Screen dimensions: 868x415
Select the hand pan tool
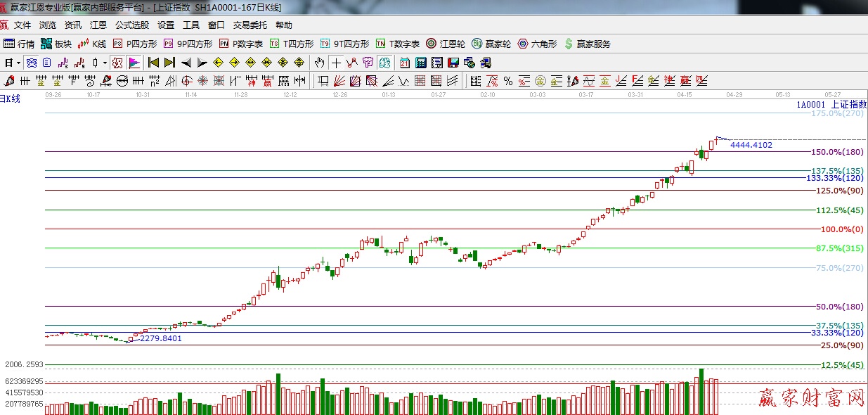(x=320, y=63)
